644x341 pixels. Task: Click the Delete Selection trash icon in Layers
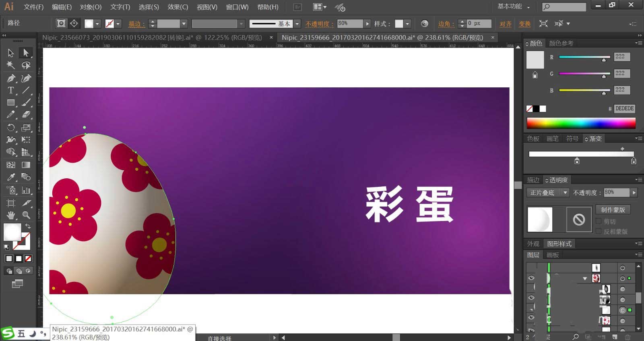(627, 337)
